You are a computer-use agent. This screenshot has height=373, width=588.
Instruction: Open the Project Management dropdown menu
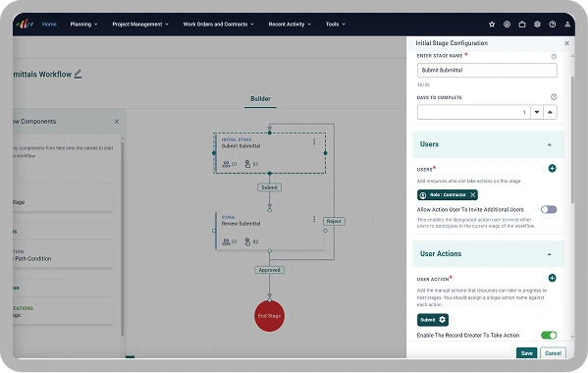[140, 25]
